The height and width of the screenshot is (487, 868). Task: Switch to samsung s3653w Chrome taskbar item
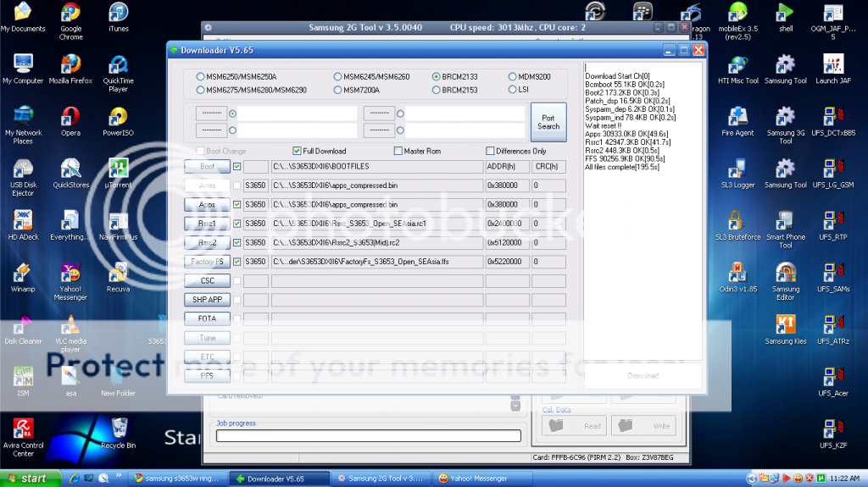178,479
